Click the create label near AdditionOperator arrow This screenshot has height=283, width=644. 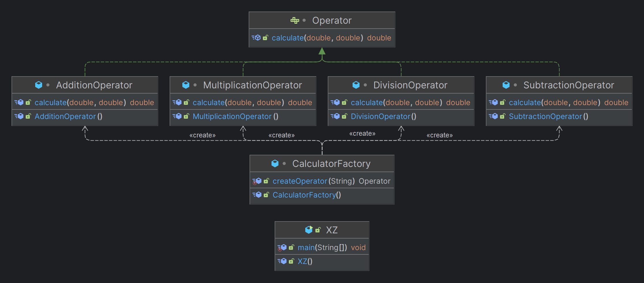202,135
